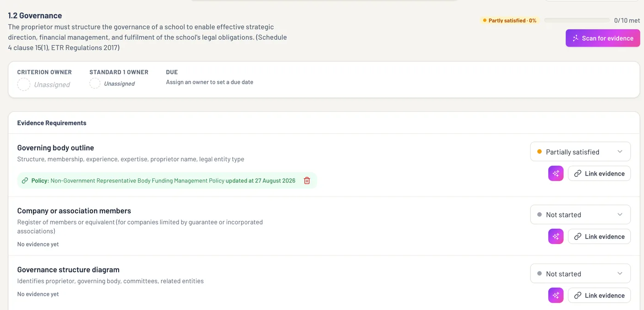Click chevron arrow on Partially satisfied dropdown
The height and width of the screenshot is (310, 644).
point(620,152)
